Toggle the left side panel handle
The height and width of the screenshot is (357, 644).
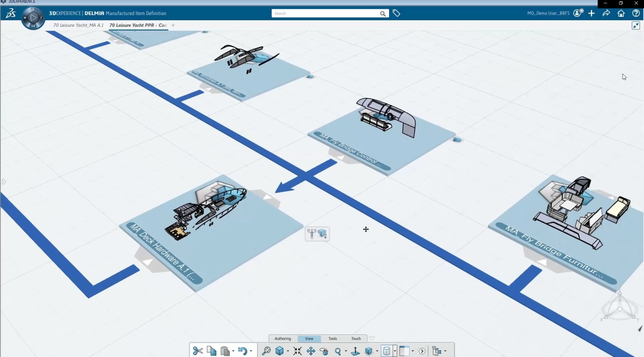point(3,182)
